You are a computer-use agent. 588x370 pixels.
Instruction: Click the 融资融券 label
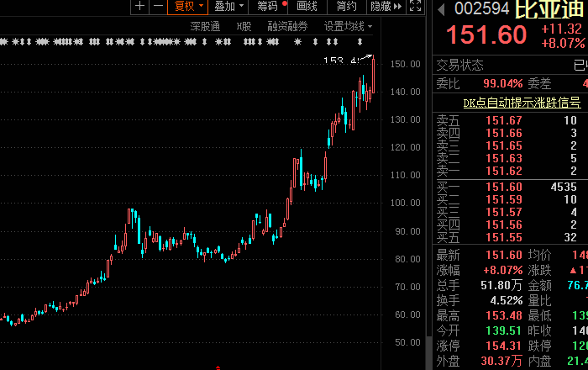coord(287,26)
